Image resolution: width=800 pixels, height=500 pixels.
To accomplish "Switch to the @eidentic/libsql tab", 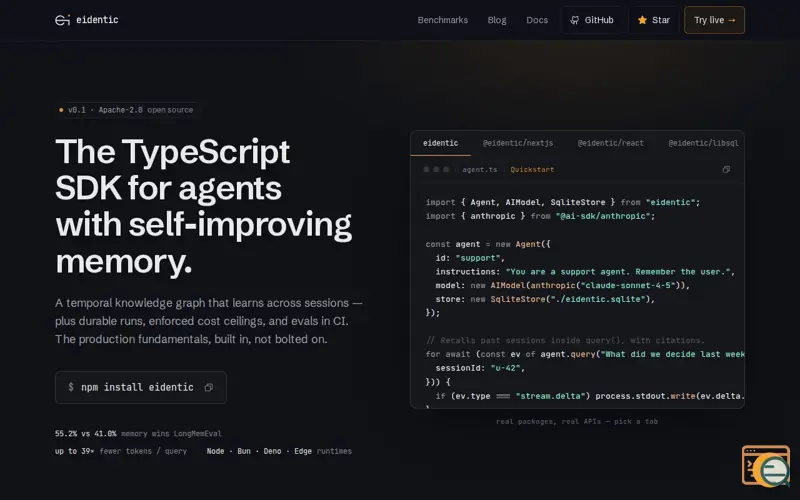I will [703, 143].
